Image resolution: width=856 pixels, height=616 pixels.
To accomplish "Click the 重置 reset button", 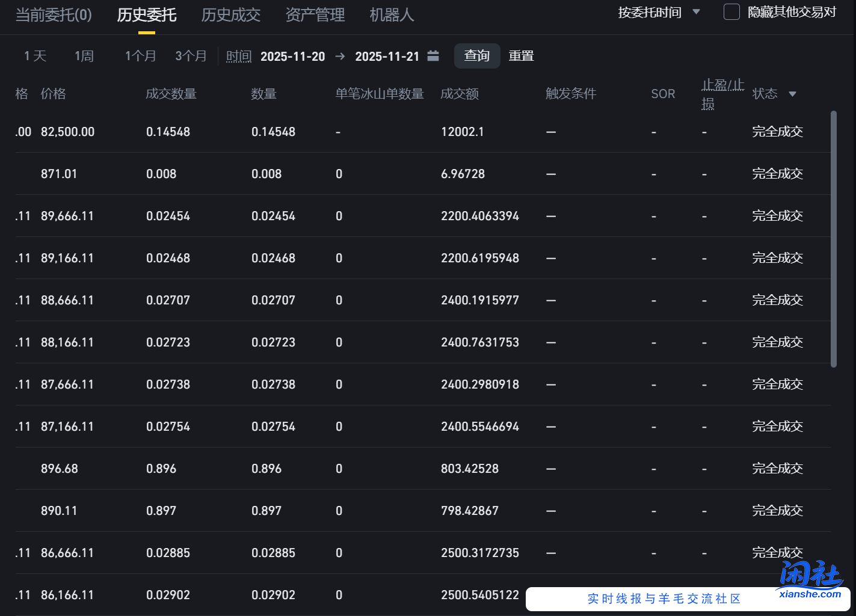I will (521, 55).
